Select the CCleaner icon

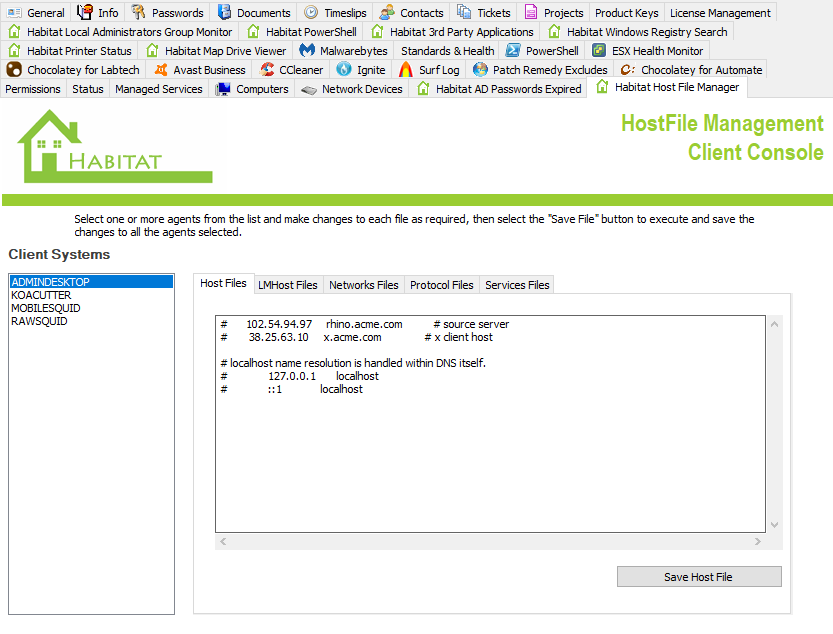[267, 70]
